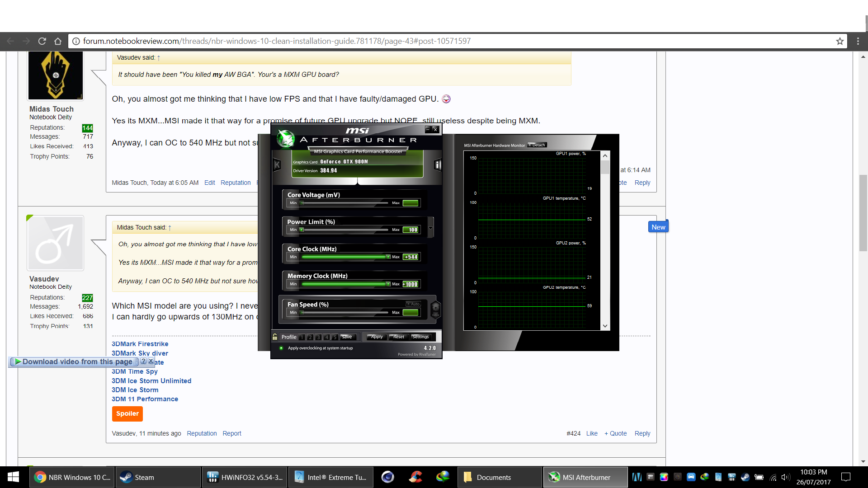Switch to MSI Afterburner taskbar item

[585, 477]
